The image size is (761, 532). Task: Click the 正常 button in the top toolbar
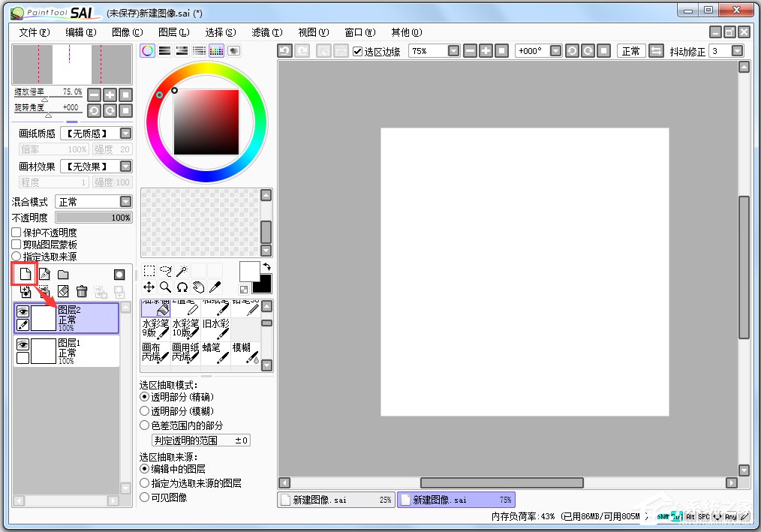point(630,51)
